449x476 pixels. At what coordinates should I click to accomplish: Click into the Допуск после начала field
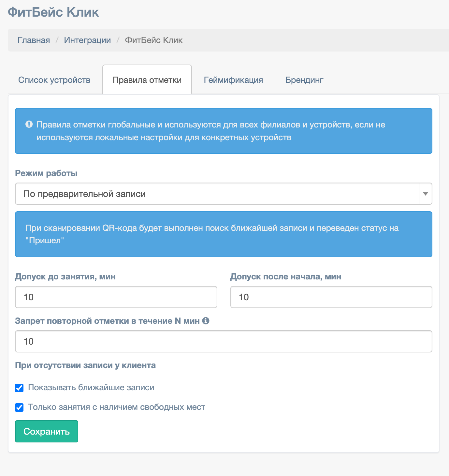[x=331, y=297]
